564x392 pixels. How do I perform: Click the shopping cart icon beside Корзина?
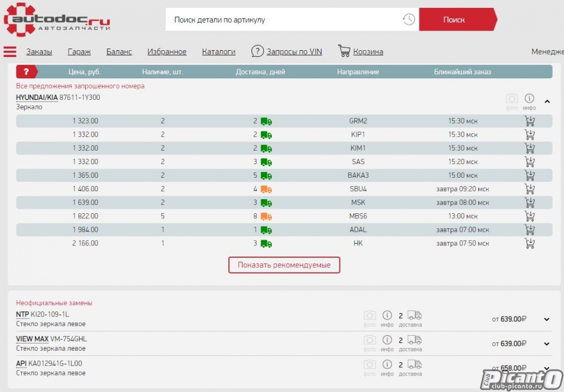pos(344,51)
